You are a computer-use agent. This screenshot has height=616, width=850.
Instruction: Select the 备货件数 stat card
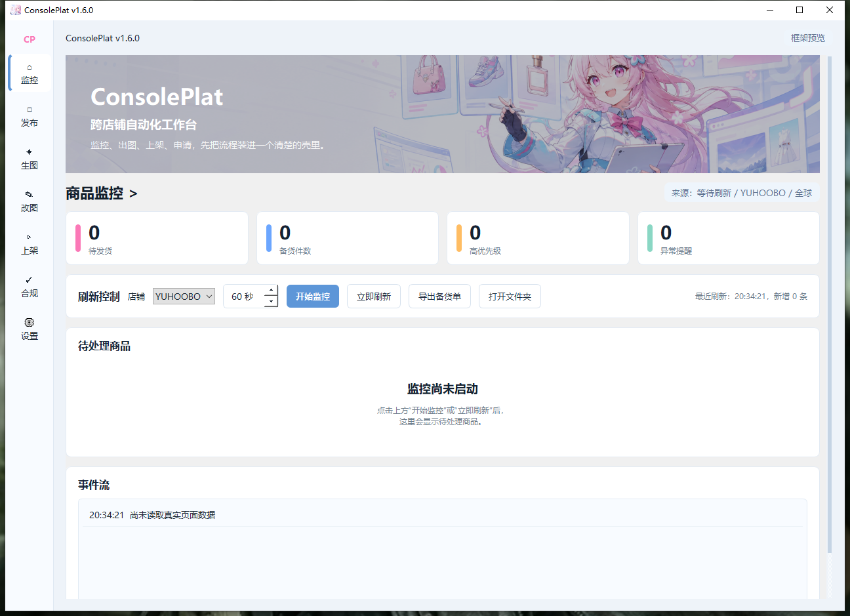tap(348, 238)
